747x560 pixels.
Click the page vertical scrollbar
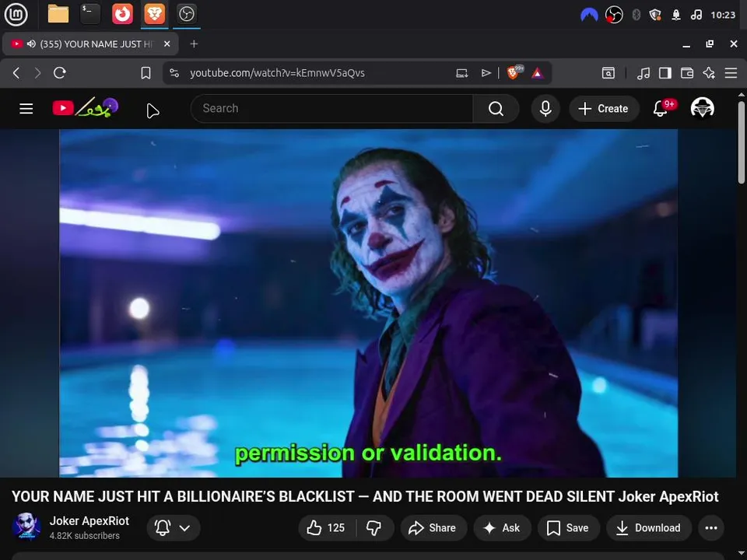click(742, 142)
